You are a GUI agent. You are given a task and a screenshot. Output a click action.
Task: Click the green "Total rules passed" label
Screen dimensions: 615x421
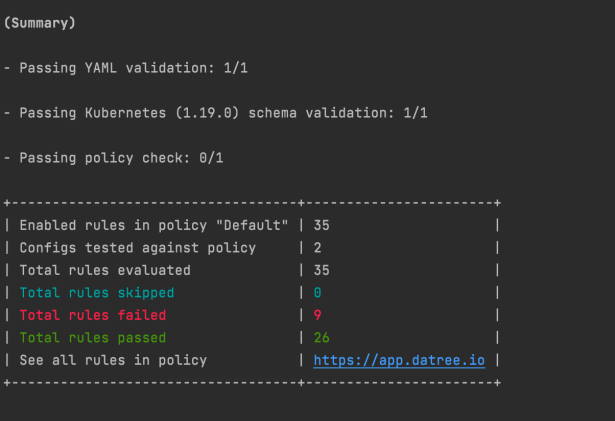tap(93, 338)
